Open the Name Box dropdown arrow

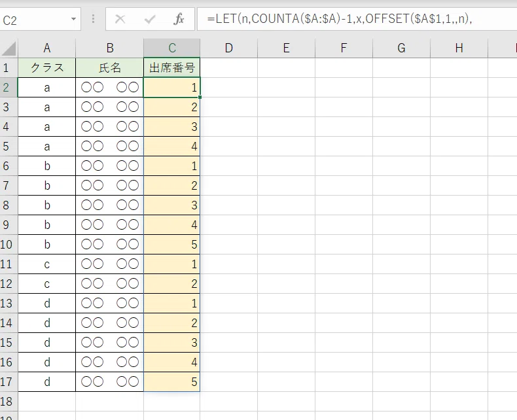(x=73, y=19)
